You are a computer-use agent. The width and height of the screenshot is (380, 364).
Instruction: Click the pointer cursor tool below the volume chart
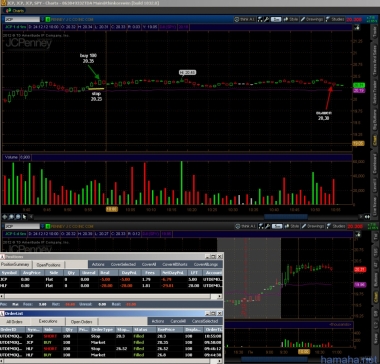pos(24,217)
